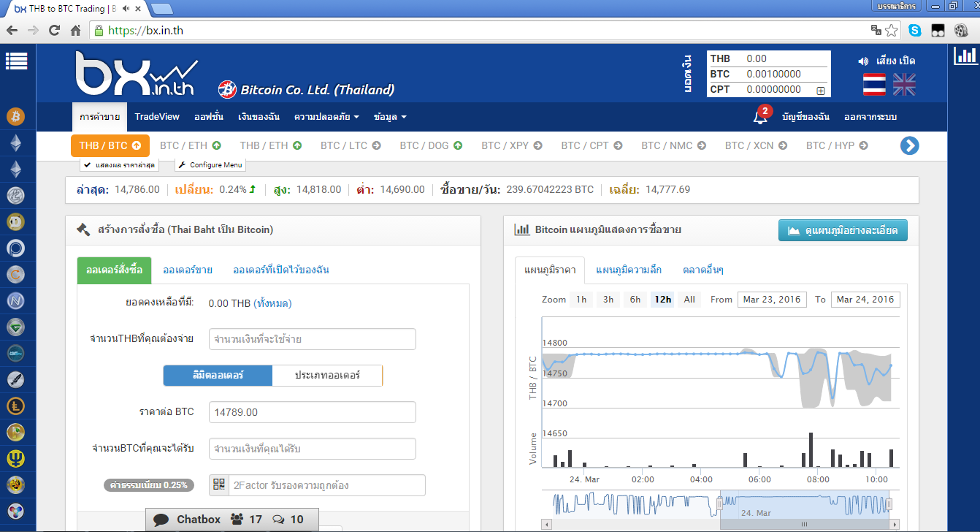Switch to the แผนภูมิความลึก chart tab

point(629,270)
